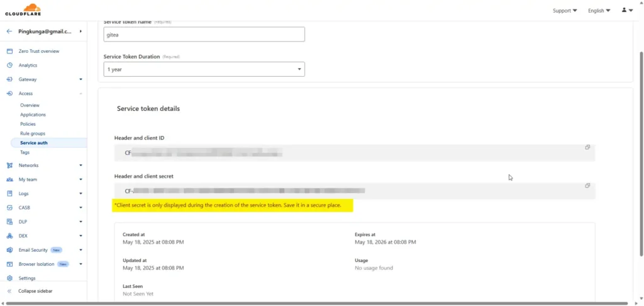Click the Browser Isolation icon

[x=10, y=264]
